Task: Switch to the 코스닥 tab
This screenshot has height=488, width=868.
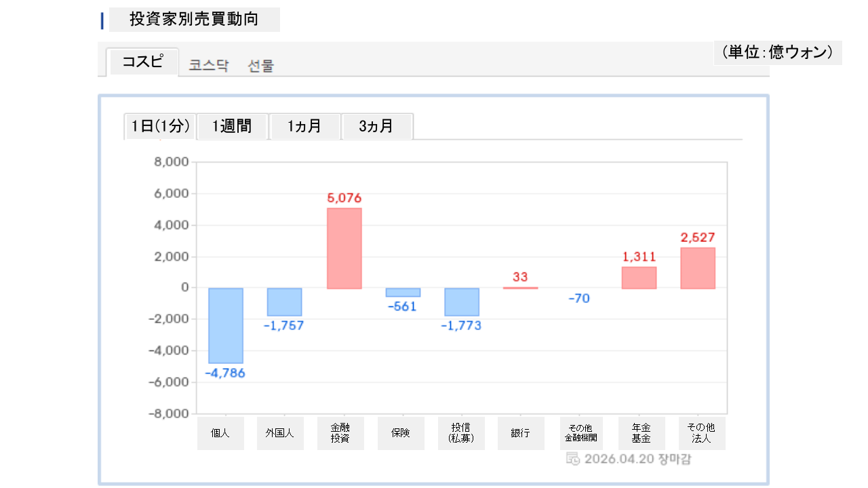Action: pos(209,66)
